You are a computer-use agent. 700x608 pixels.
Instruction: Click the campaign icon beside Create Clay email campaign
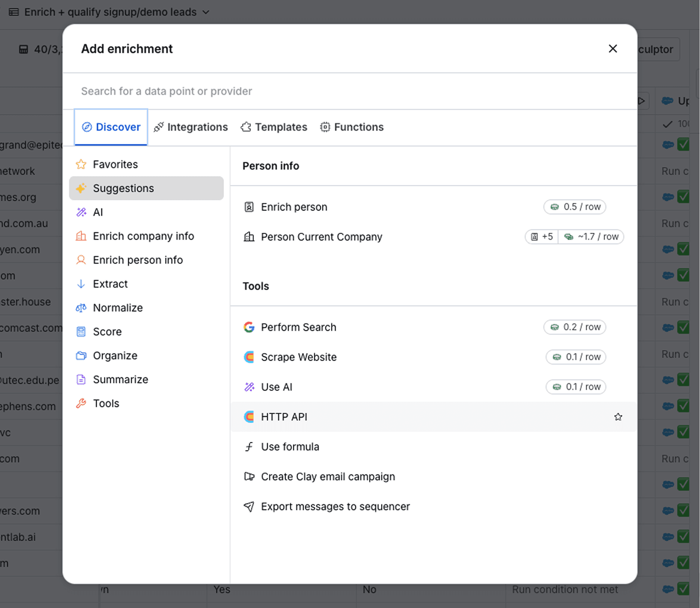[249, 477]
